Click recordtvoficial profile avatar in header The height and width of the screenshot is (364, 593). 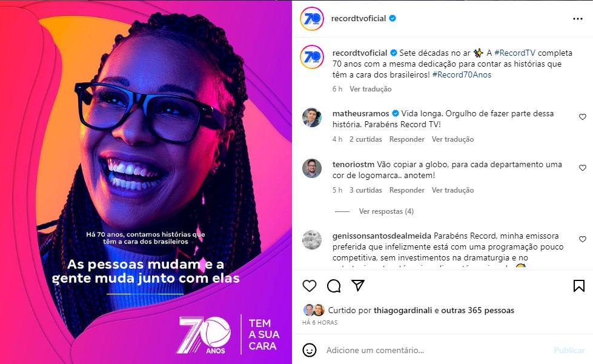pyautogui.click(x=311, y=19)
